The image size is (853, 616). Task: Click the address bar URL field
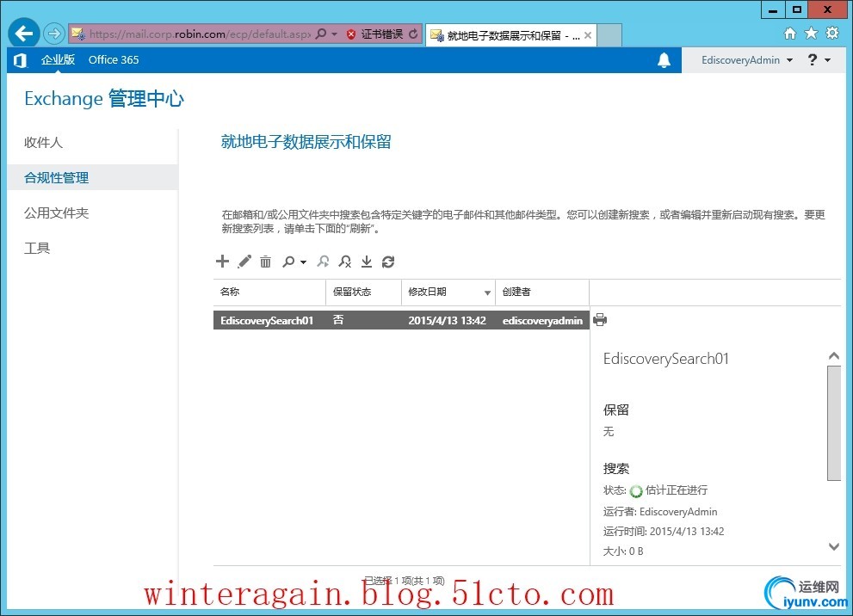pyautogui.click(x=199, y=34)
